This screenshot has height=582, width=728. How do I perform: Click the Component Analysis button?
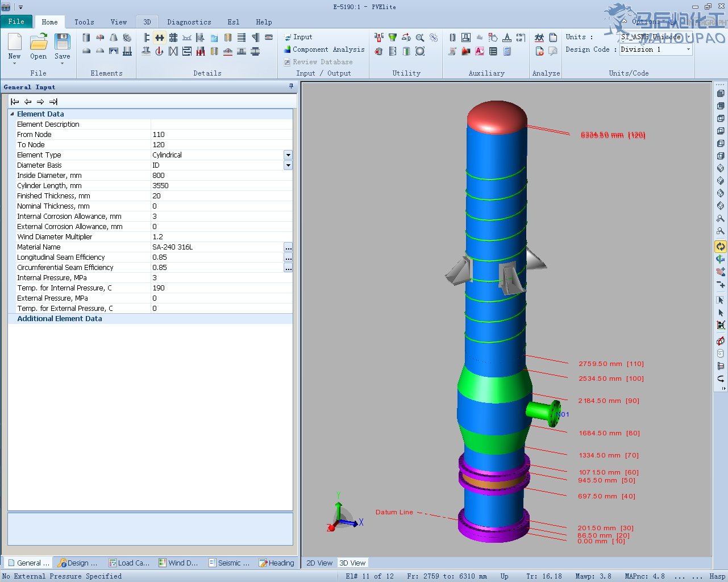coord(325,49)
